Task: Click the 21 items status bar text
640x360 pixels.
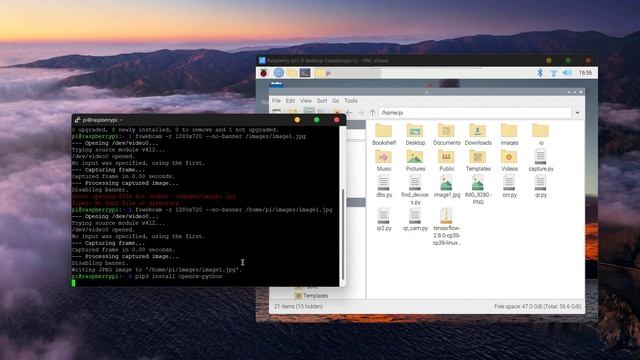Action: click(x=298, y=306)
